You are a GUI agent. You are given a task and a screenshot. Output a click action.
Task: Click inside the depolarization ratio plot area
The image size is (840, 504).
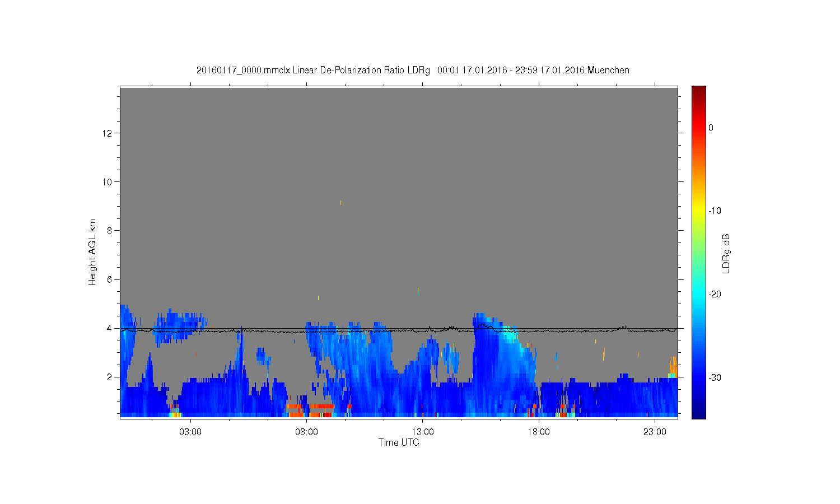pos(399,252)
